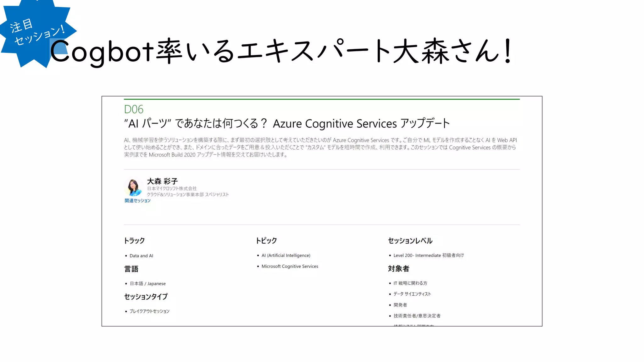Image resolution: width=644 pixels, height=362 pixels.
Task: Click the Data and AI track item
Action: click(x=141, y=256)
